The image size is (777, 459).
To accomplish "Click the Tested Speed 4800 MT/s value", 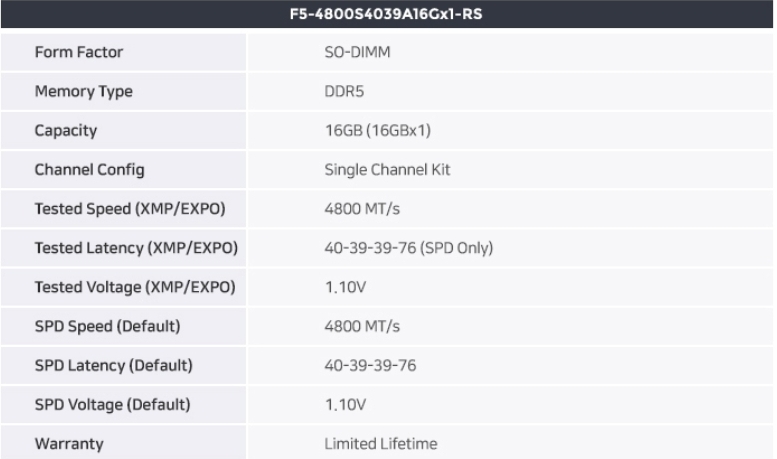I will point(362,209).
